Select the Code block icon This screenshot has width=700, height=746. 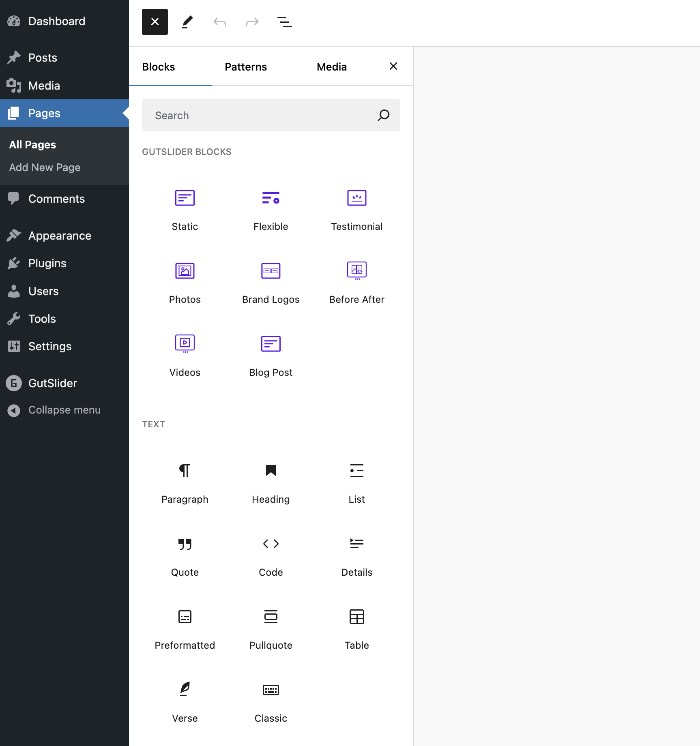tap(271, 544)
